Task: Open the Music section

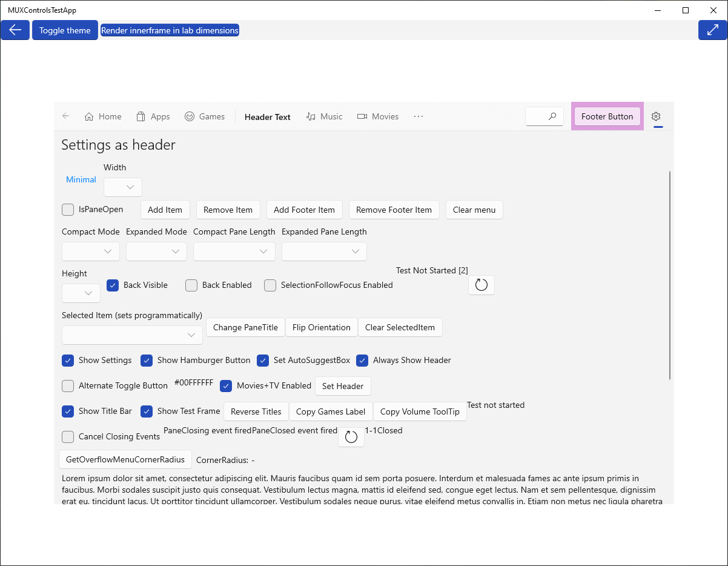Action: (x=324, y=116)
